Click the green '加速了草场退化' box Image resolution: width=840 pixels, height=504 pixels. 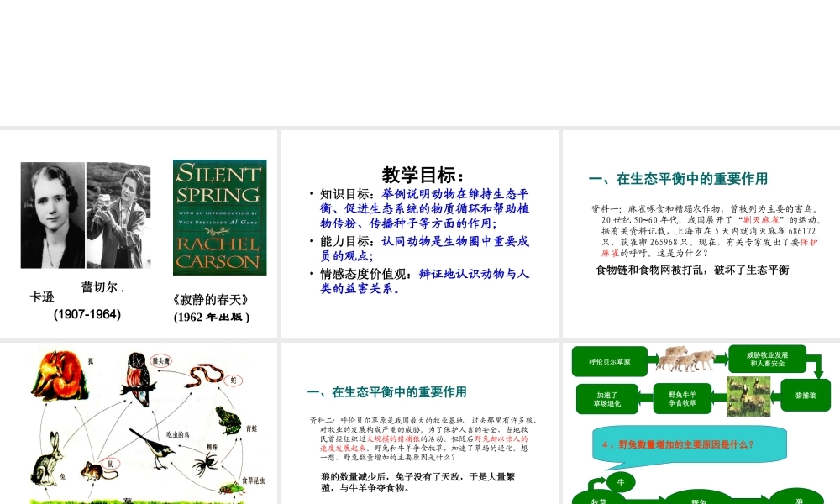(x=607, y=399)
